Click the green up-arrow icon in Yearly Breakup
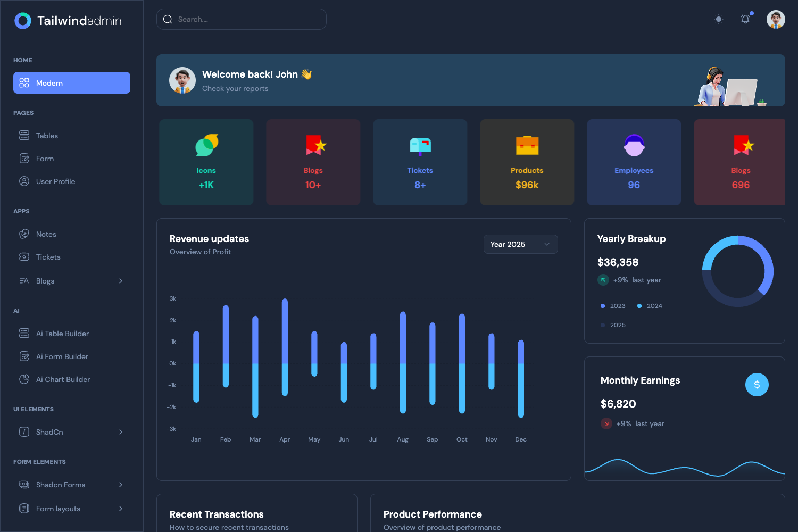 [x=603, y=280]
